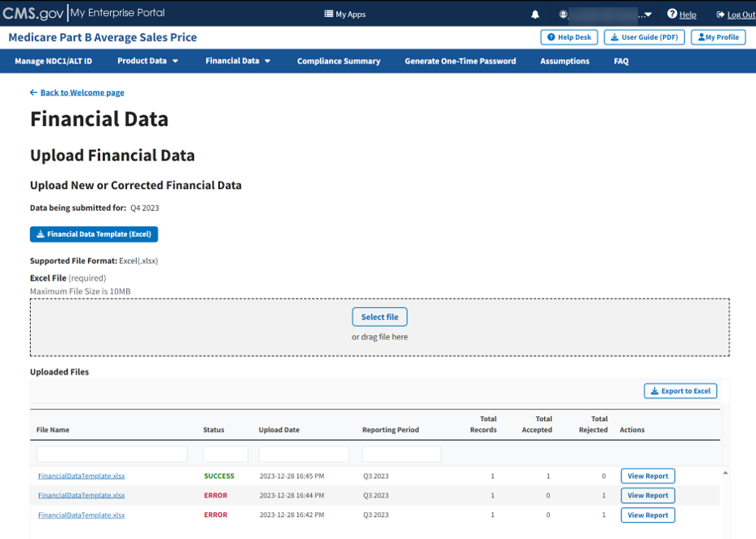756x539 pixels.
Task: Click the File Name filter field
Action: point(112,454)
